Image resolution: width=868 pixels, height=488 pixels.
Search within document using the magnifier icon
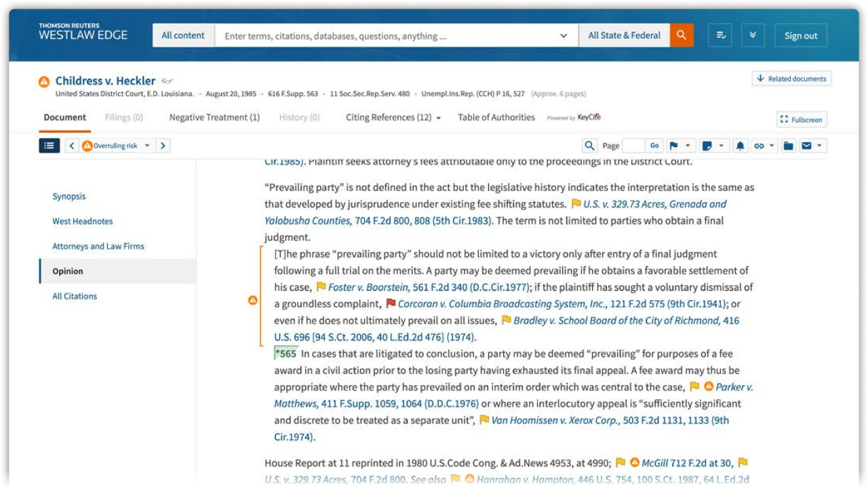(x=591, y=145)
